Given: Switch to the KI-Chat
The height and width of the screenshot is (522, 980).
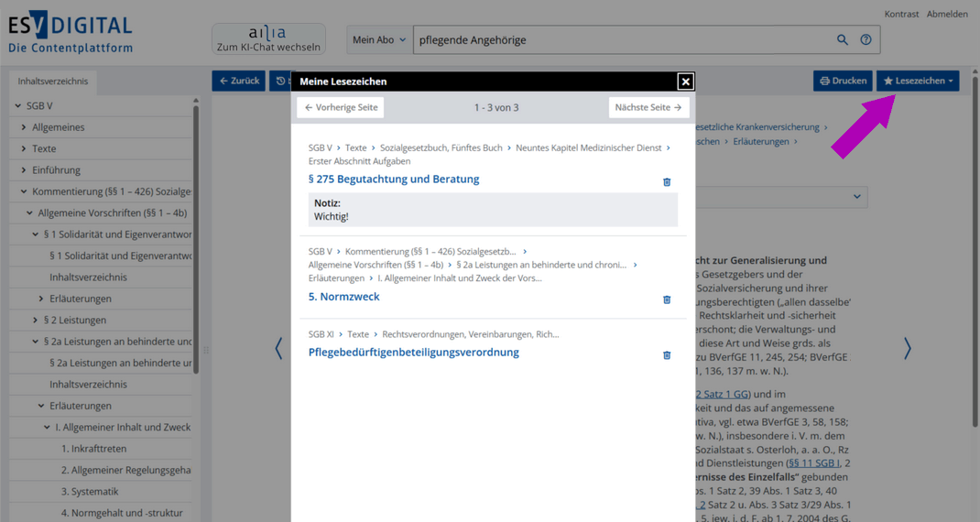Looking at the screenshot, I should (268, 39).
